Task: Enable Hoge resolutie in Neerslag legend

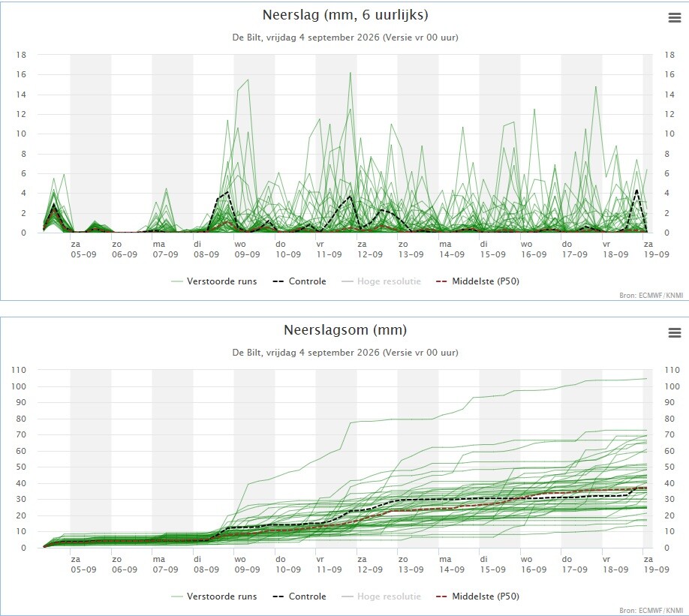Action: (x=381, y=281)
